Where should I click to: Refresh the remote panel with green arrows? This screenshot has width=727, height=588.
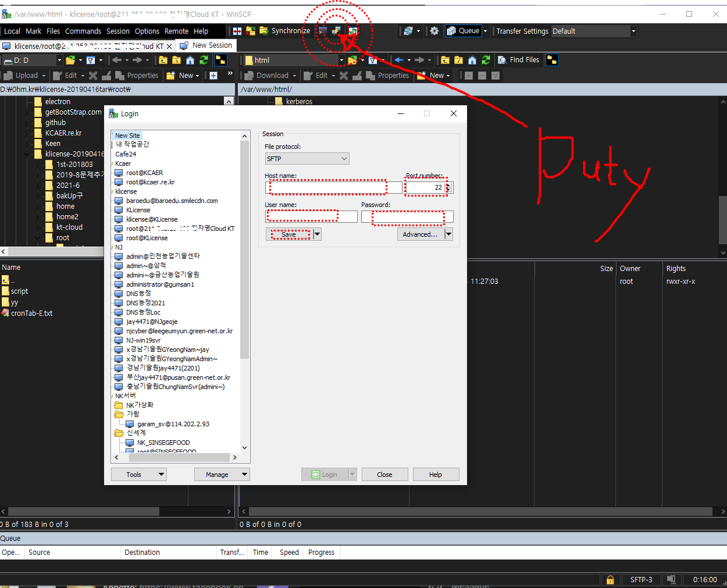pos(486,60)
